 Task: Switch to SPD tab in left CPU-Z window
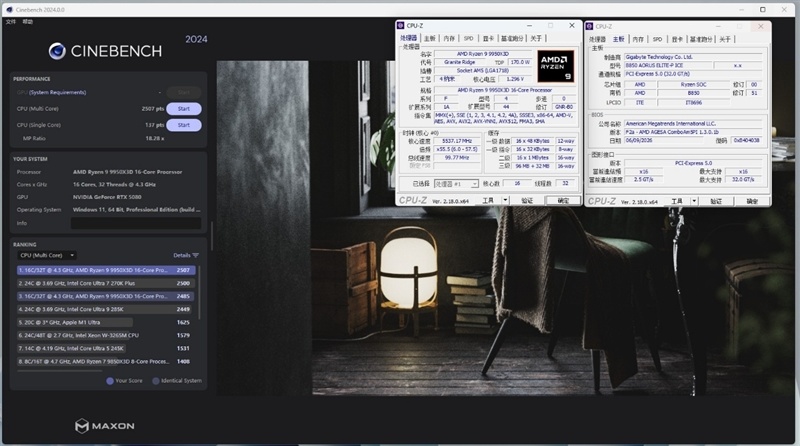(x=468, y=38)
